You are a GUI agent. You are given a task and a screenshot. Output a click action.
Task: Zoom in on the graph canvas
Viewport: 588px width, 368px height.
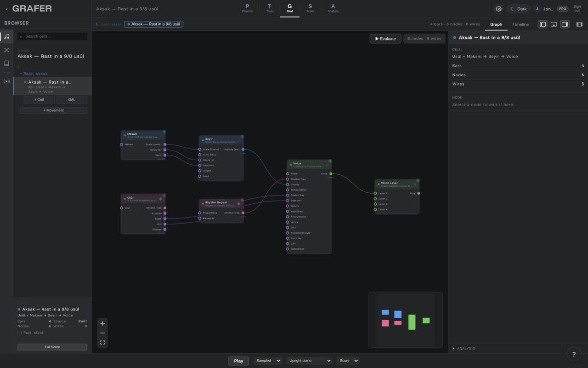tap(102, 323)
